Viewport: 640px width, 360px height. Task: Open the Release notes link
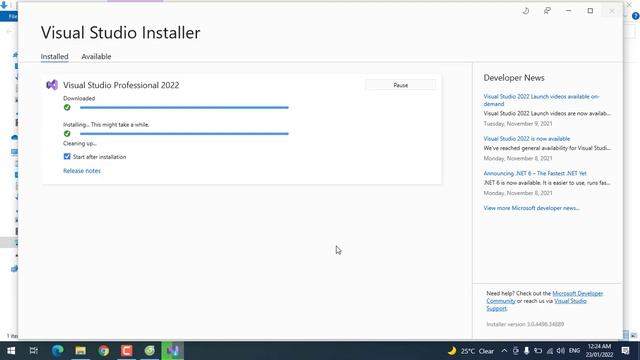82,171
